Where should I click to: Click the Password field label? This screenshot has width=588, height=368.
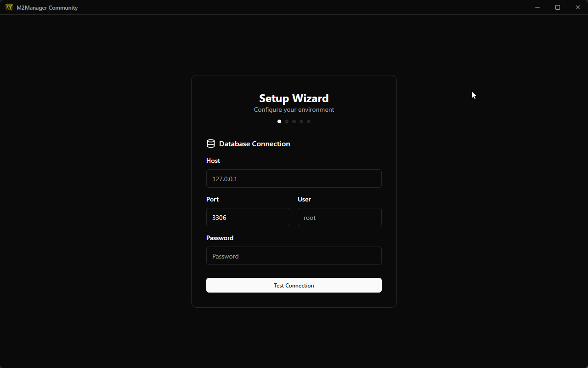[x=220, y=238]
